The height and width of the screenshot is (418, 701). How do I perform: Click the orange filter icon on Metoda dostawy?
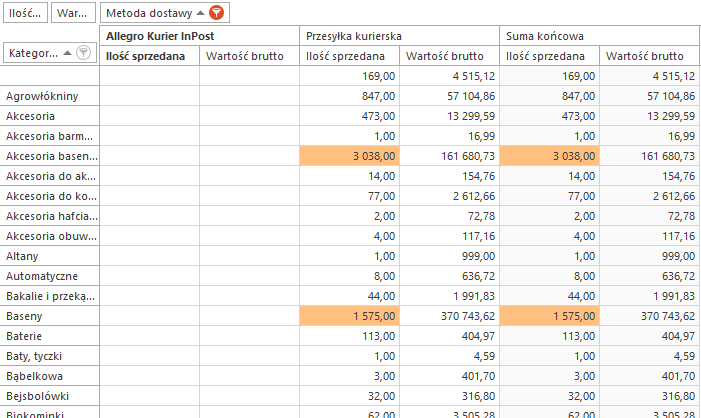(217, 13)
